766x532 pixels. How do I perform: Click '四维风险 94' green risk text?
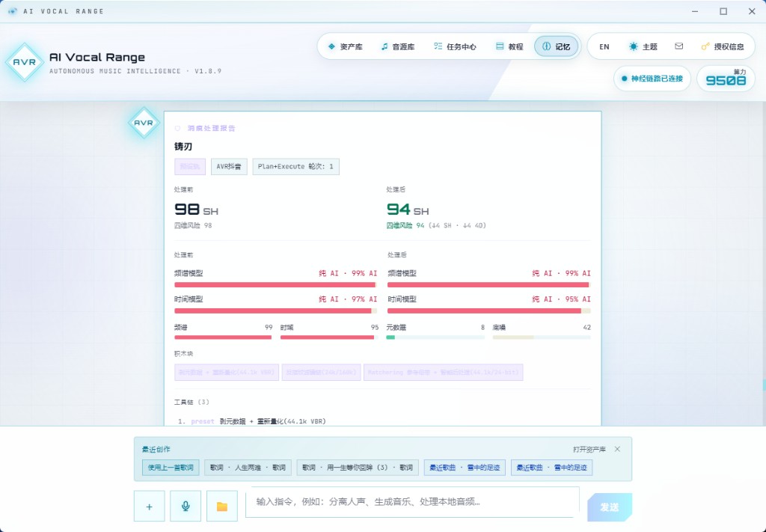(x=405, y=225)
